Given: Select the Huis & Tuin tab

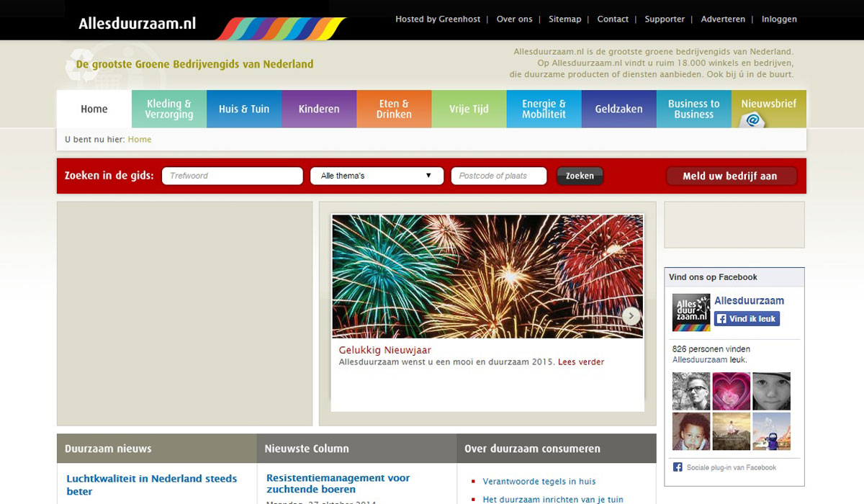Looking at the screenshot, I should (x=244, y=109).
